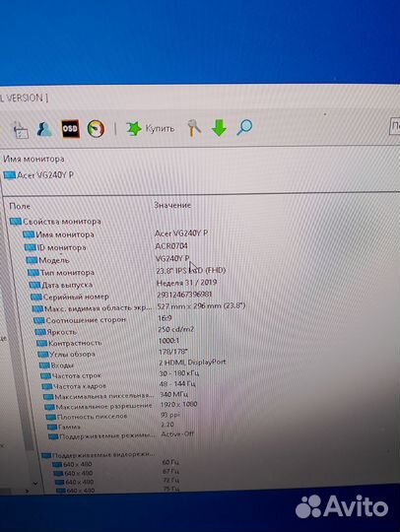Screen dimensions: 400x532
Task: Select the Яркость row
Action: pyautogui.click(x=56, y=332)
